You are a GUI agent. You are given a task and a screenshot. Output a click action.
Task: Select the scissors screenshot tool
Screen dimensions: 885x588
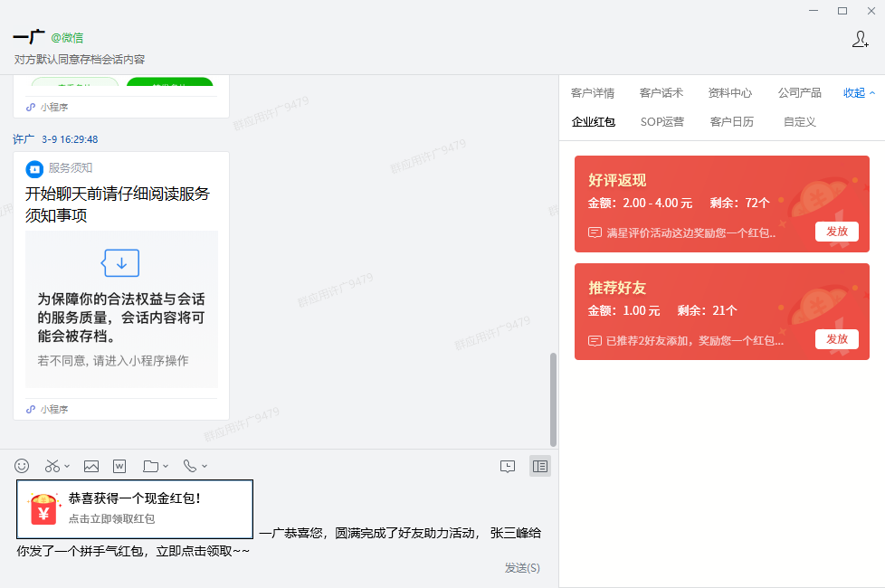click(x=52, y=466)
